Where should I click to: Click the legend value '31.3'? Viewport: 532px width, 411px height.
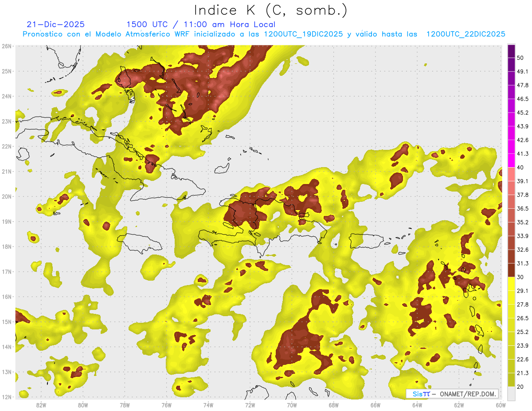pyautogui.click(x=523, y=263)
